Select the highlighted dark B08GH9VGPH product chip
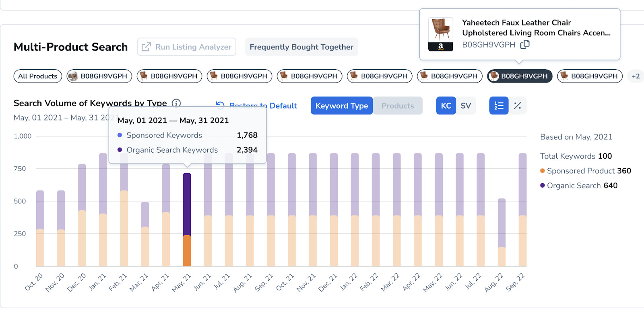 point(520,76)
